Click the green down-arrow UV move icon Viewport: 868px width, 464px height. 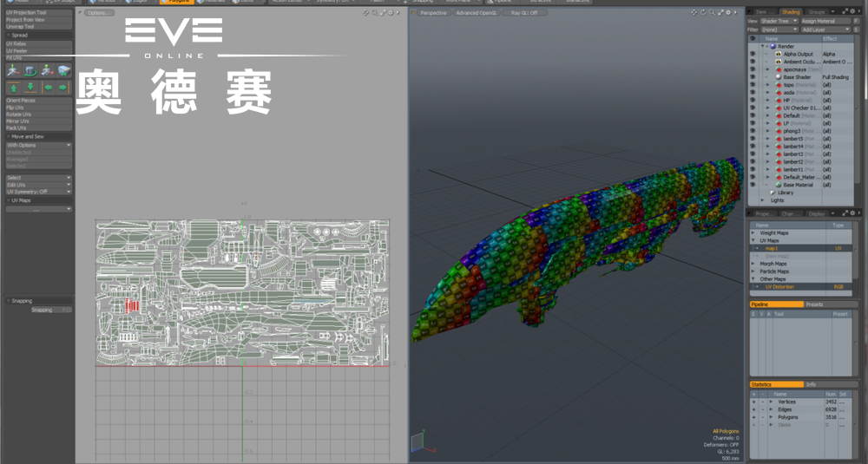[x=31, y=87]
